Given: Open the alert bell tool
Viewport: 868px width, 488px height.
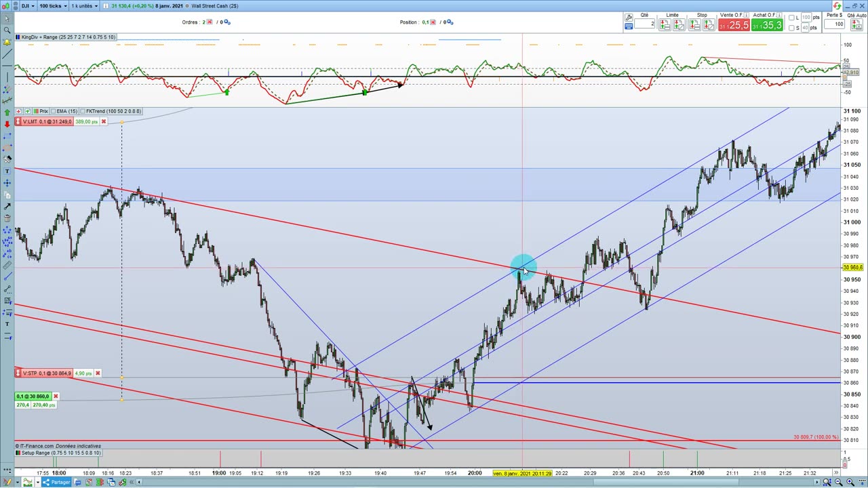Looking at the screenshot, I should [7, 42].
